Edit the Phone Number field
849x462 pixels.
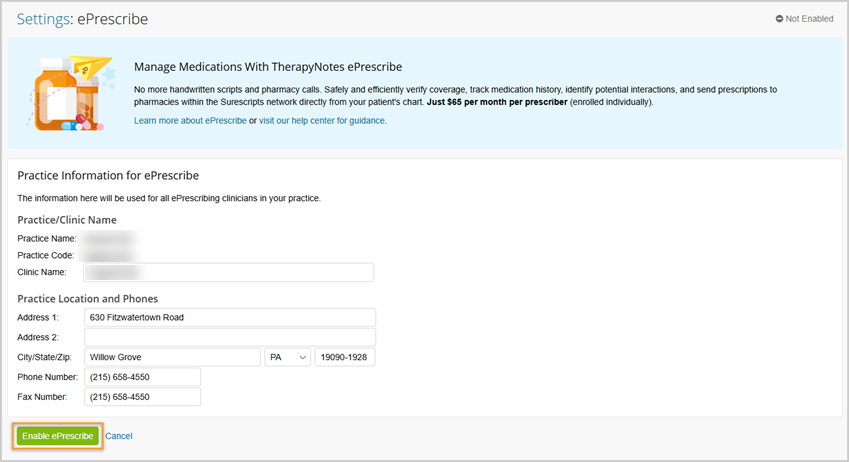click(x=142, y=377)
